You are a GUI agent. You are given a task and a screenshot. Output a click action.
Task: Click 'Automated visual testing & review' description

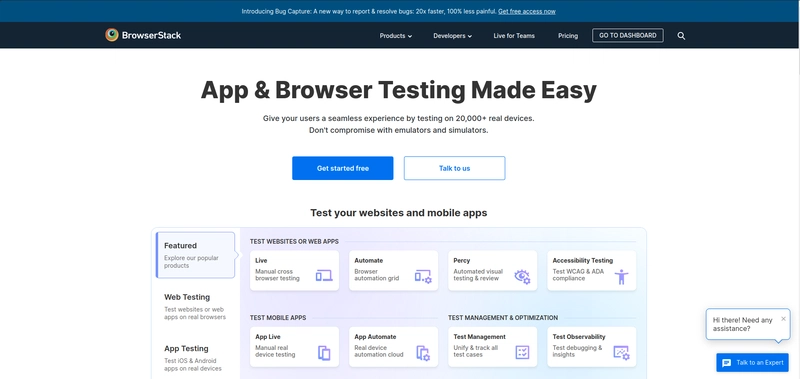point(478,275)
